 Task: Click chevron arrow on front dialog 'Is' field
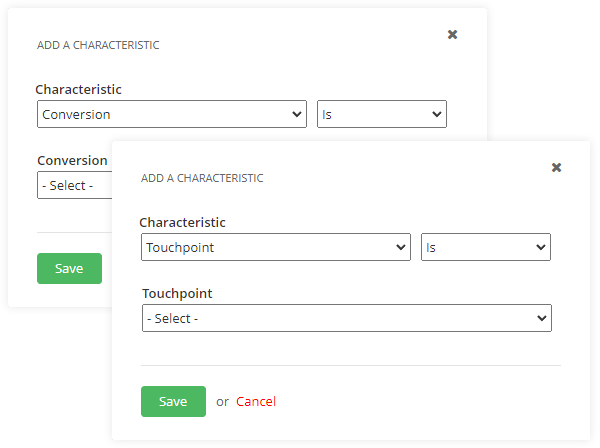[540, 247]
